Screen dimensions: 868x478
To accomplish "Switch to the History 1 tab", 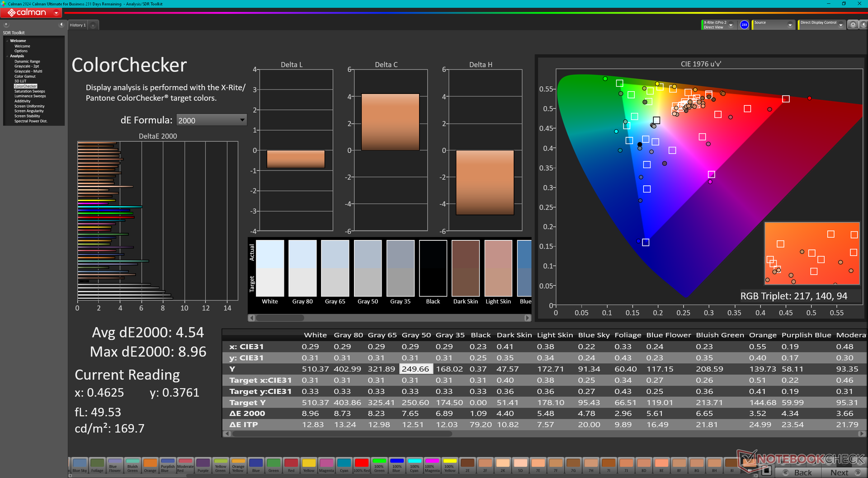I will click(x=77, y=25).
